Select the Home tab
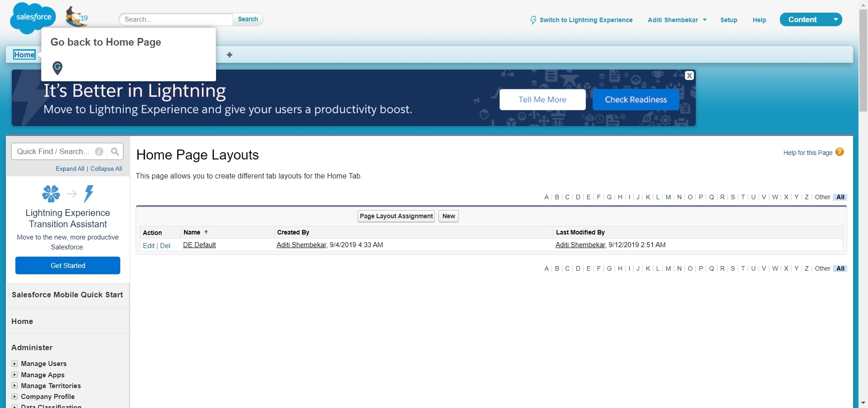Viewport: 868px width, 408px height. pos(24,55)
